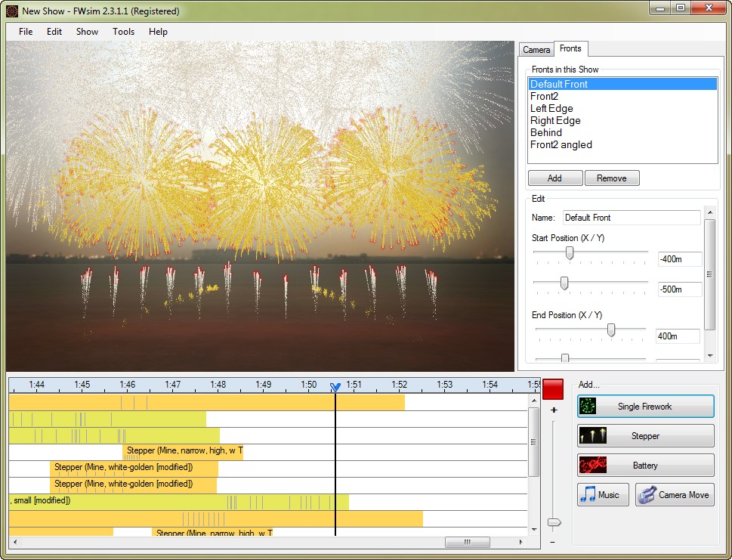This screenshot has height=560, width=732.
Task: Open the Music import option
Action: coord(602,494)
